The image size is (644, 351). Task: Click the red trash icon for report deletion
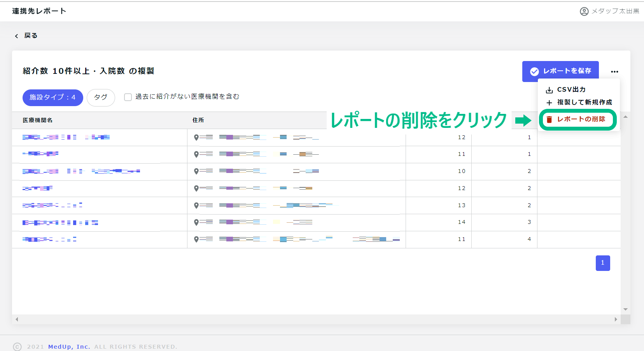pyautogui.click(x=549, y=119)
